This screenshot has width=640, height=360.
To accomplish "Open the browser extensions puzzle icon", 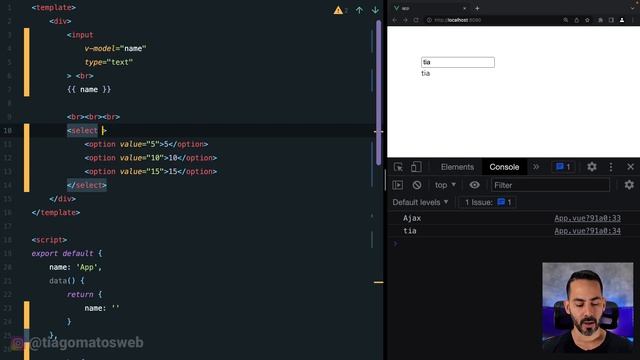I will [600, 20].
